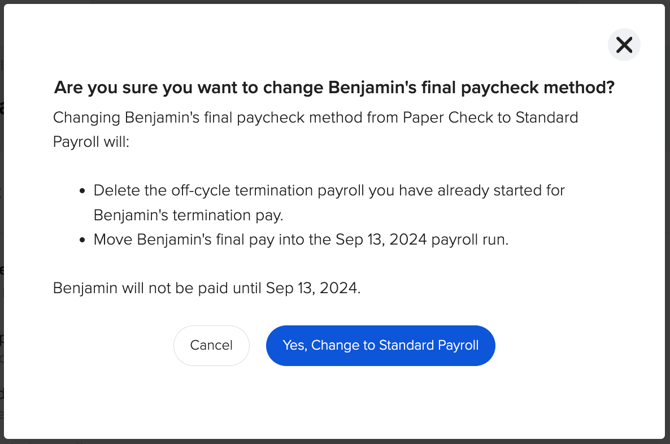
Task: Click the second bullet point marker
Action: click(x=81, y=240)
